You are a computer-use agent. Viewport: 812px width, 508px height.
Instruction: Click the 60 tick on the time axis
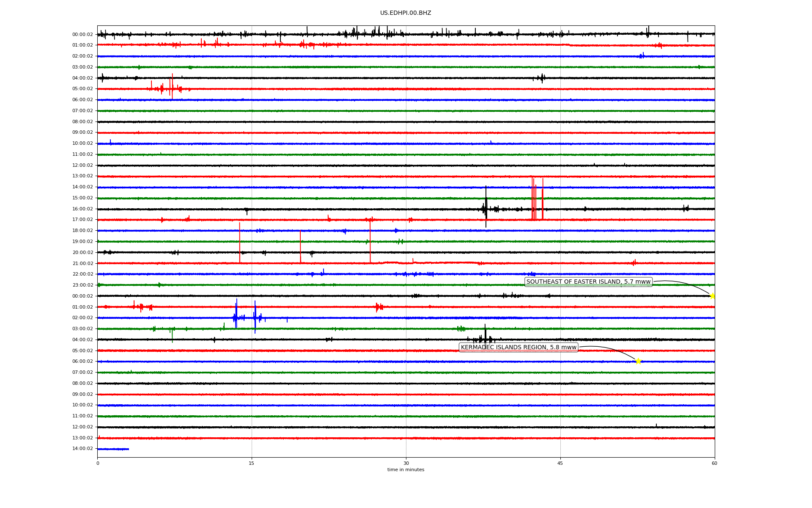[714, 463]
